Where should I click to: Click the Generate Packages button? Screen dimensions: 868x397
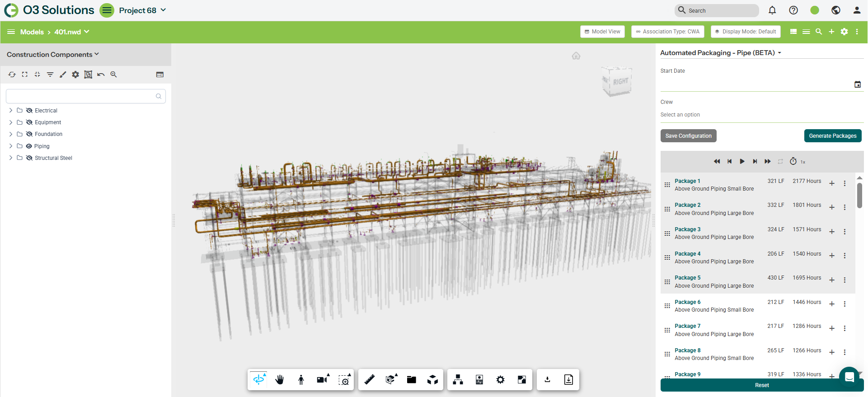833,136
